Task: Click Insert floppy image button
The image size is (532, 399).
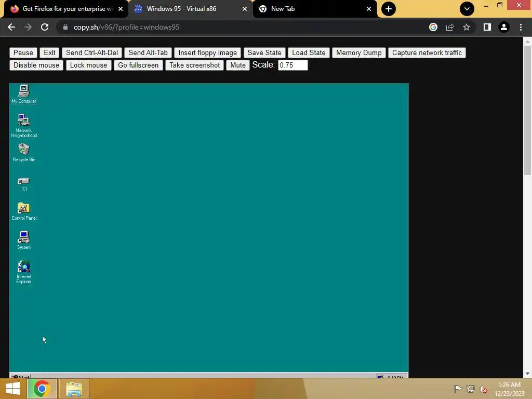Action: [208, 52]
